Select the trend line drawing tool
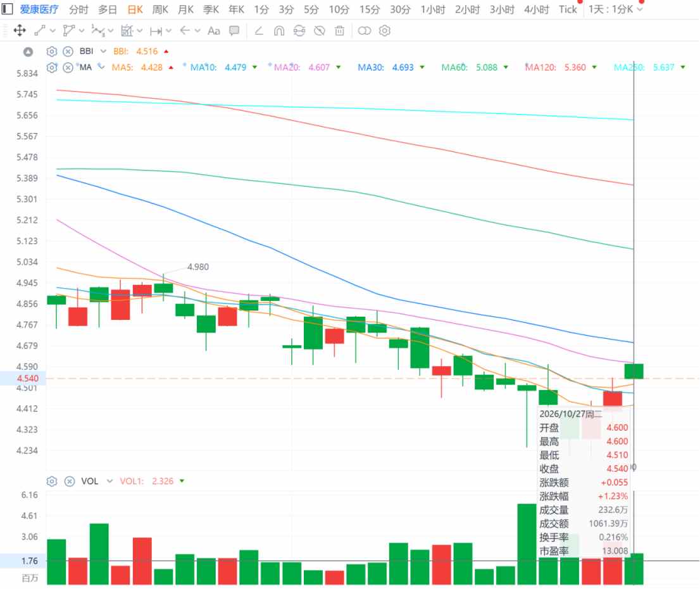The width and height of the screenshot is (700, 589). [40, 31]
